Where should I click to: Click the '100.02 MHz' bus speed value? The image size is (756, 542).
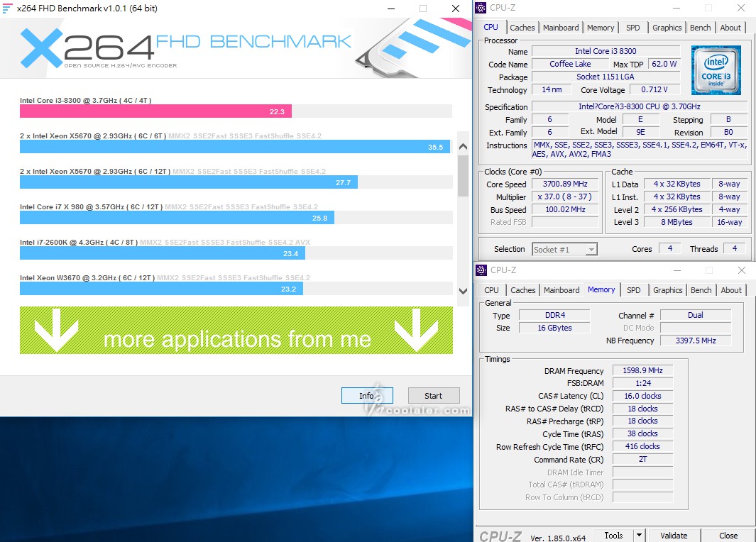click(565, 209)
